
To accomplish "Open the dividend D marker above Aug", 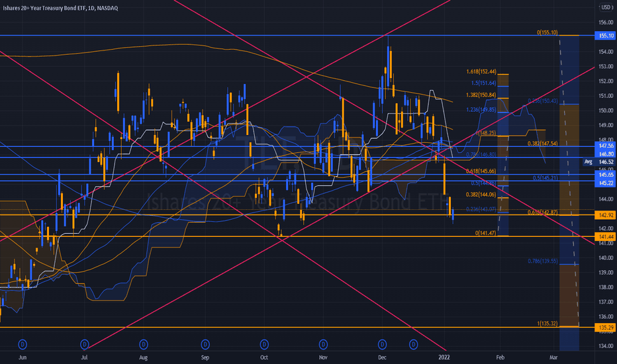I will [x=144, y=345].
